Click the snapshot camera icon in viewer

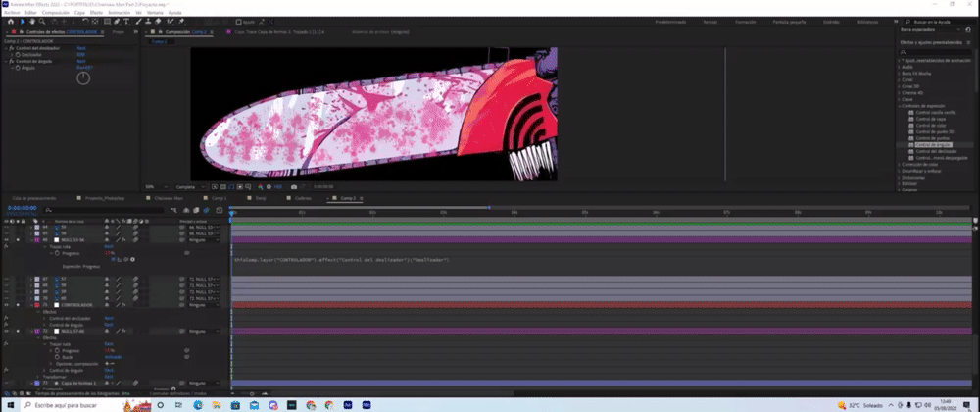click(294, 187)
